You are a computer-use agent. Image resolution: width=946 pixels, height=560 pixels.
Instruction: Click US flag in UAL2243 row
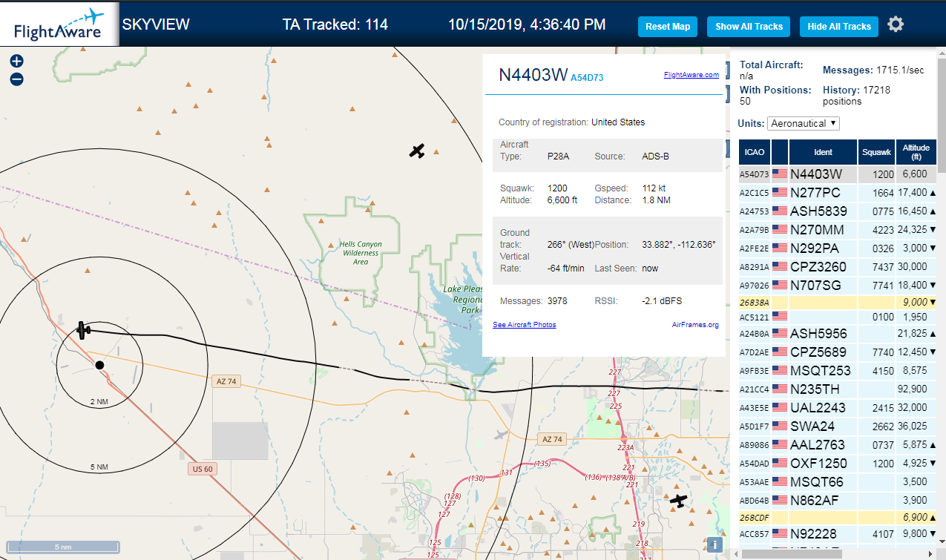click(x=780, y=407)
